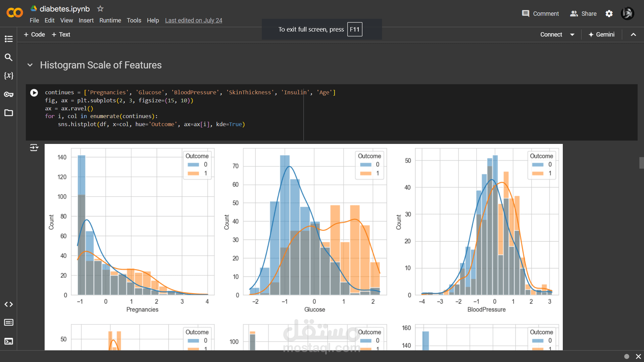
Task: Open settings gear icon
Action: 609,14
